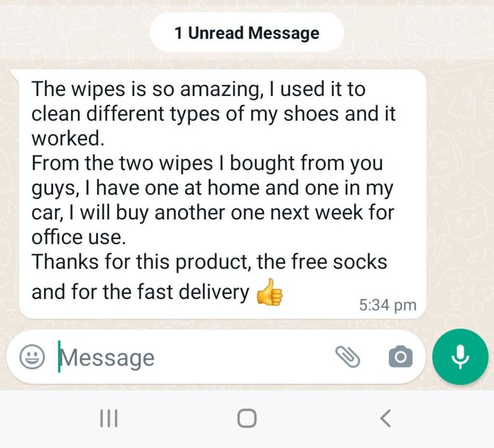Image resolution: width=494 pixels, height=448 pixels.
Task: Tap the 5:34 pm timestamp
Action: point(387,305)
